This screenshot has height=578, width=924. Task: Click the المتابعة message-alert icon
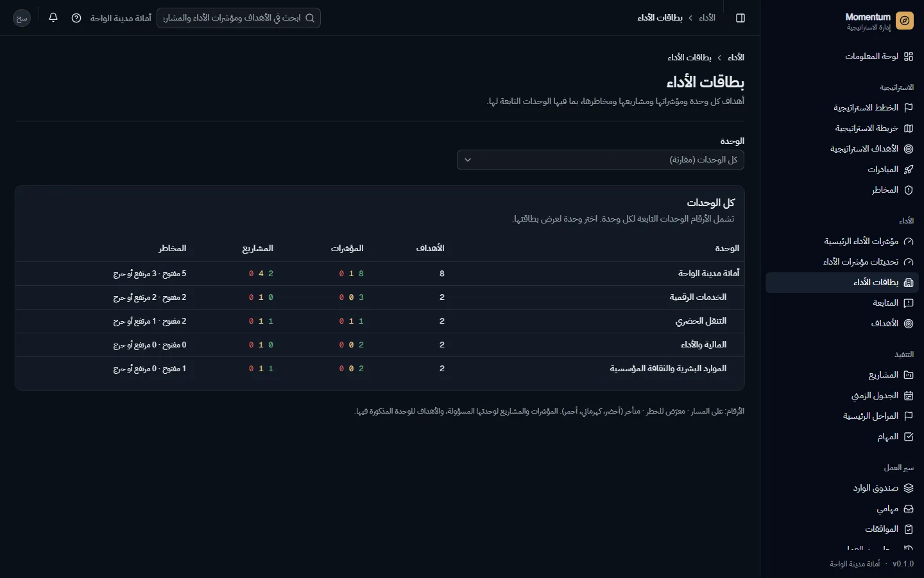coord(909,303)
